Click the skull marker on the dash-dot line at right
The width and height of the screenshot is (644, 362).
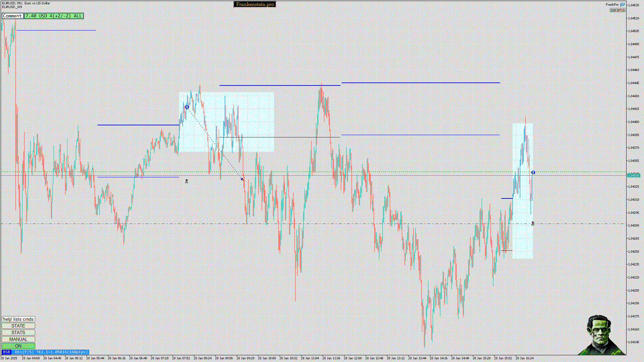pos(533,223)
